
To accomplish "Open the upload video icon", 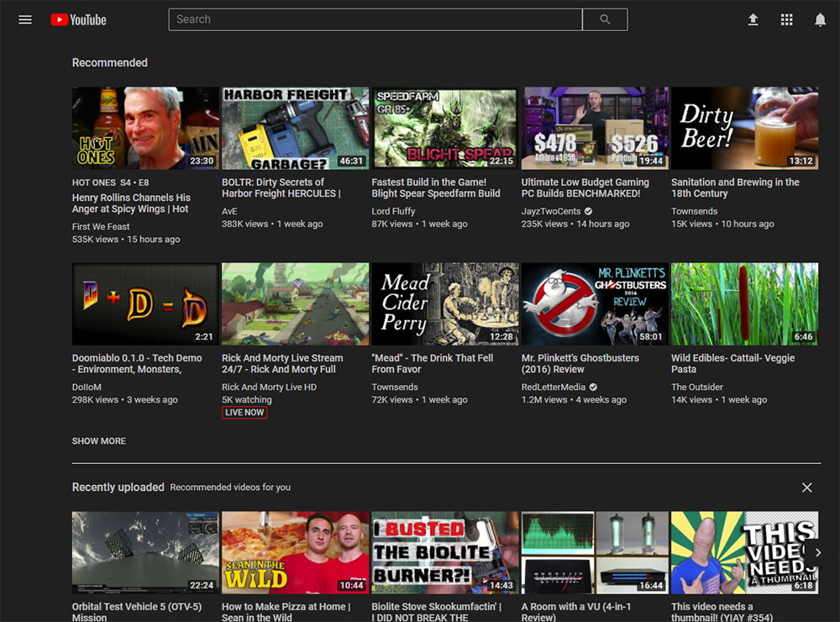I will (x=753, y=20).
